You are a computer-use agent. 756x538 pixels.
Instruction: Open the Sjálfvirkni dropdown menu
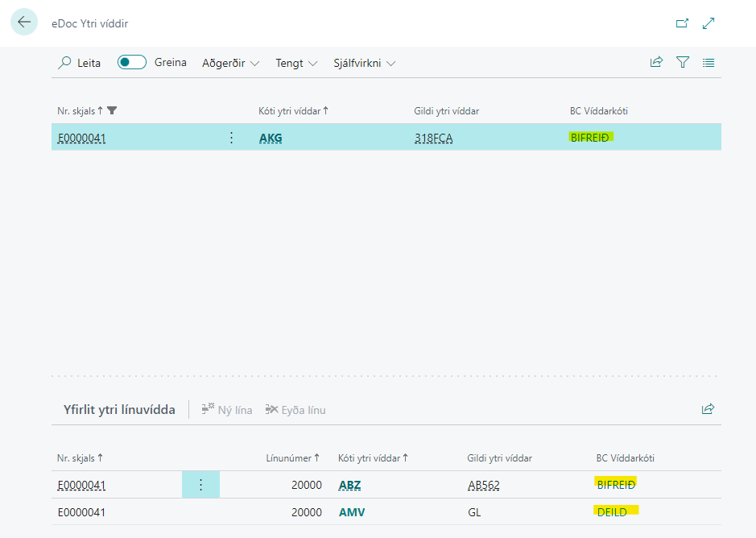click(x=365, y=63)
